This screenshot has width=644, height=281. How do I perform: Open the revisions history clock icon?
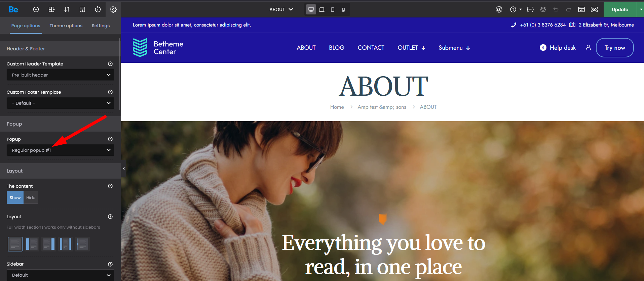pos(98,9)
